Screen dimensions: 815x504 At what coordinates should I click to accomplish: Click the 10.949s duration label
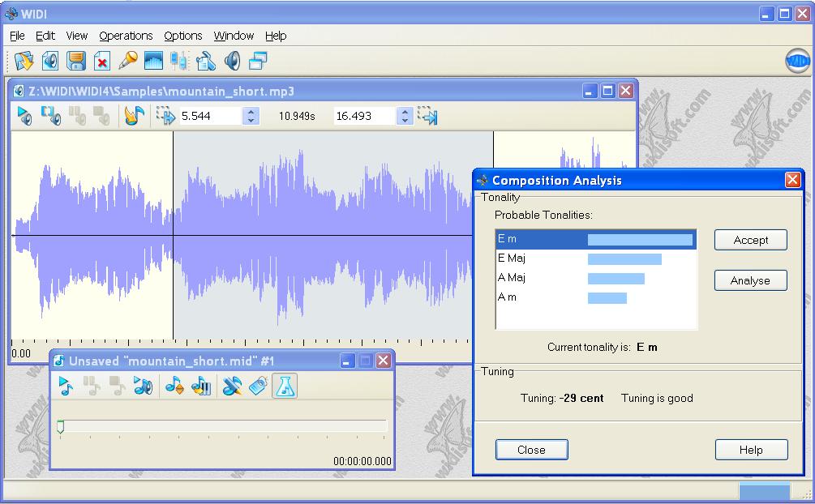[x=297, y=116]
